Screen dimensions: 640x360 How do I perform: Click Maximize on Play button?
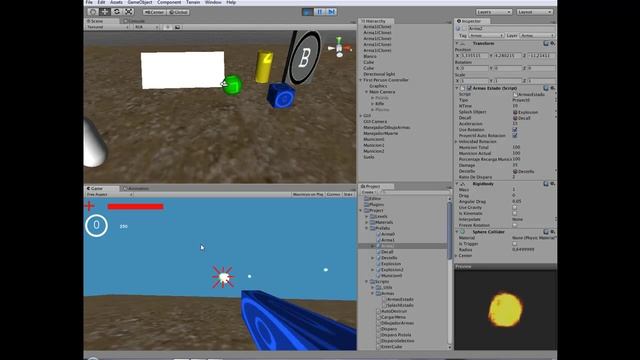coord(308,194)
